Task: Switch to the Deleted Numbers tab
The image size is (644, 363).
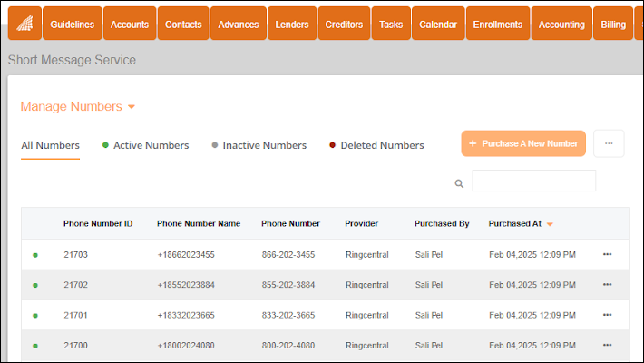Action: pyautogui.click(x=376, y=145)
